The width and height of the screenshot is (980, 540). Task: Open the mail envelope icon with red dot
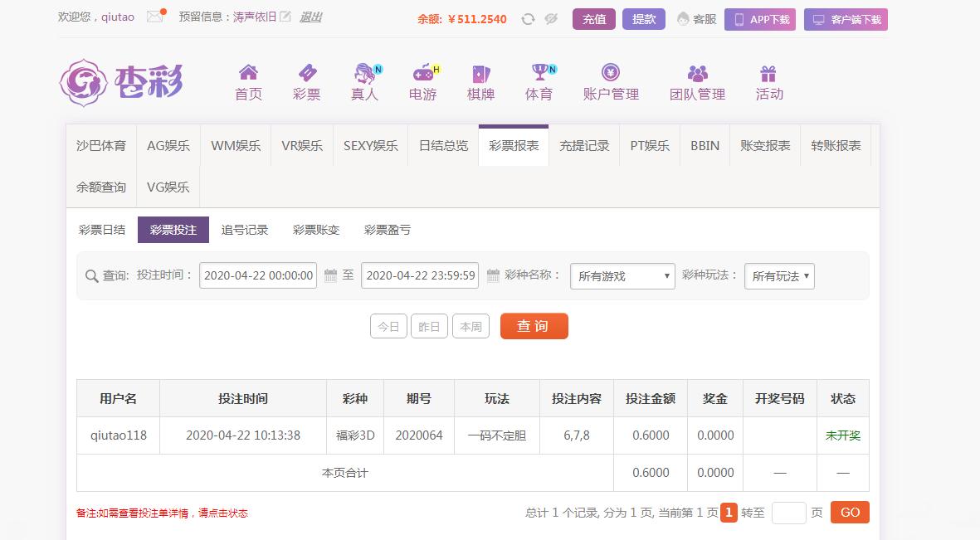[155, 17]
